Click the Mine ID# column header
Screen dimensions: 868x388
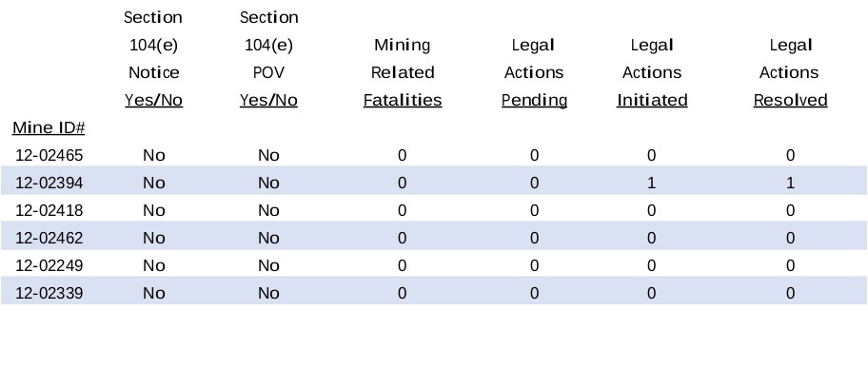49,127
